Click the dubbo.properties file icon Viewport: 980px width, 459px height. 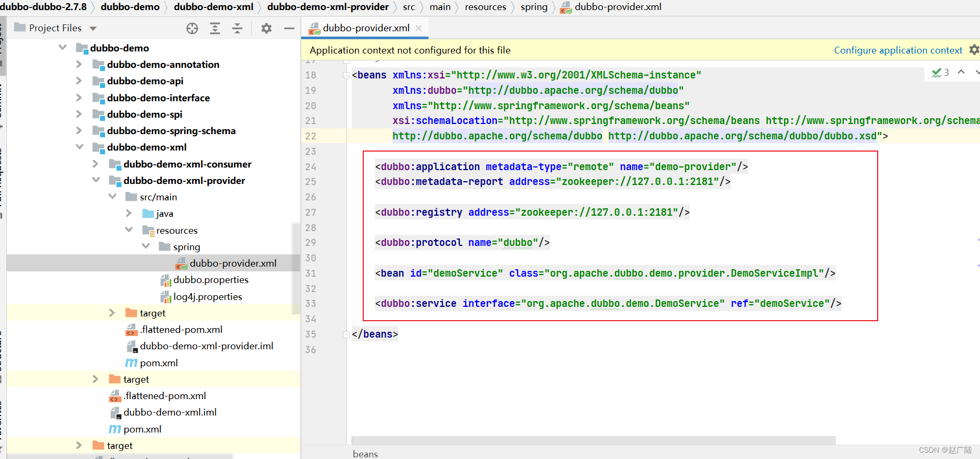pos(165,280)
